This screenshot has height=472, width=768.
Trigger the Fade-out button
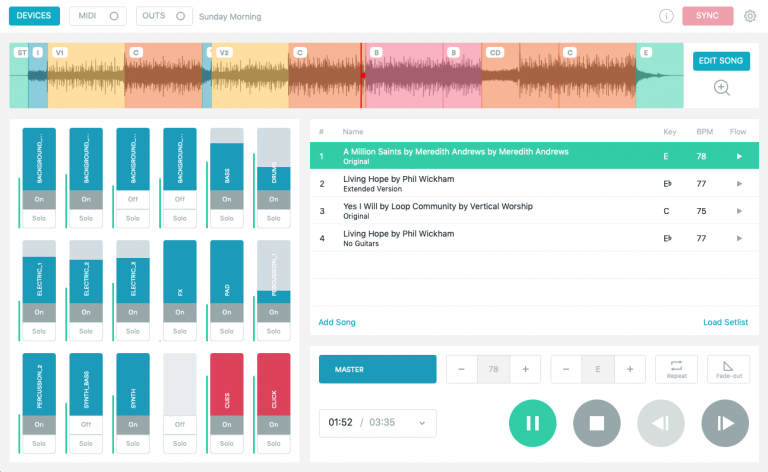point(728,369)
